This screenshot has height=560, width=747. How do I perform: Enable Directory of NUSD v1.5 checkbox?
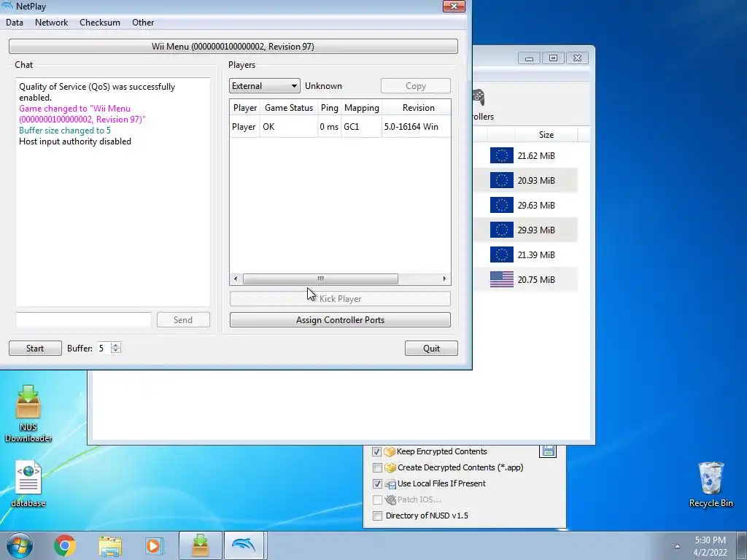(377, 516)
